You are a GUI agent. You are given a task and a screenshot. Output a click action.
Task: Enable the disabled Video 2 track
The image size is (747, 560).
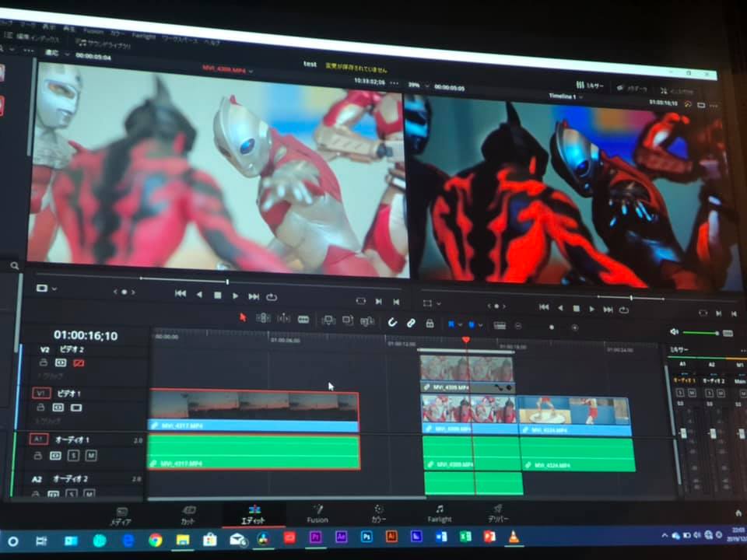pos(79,363)
